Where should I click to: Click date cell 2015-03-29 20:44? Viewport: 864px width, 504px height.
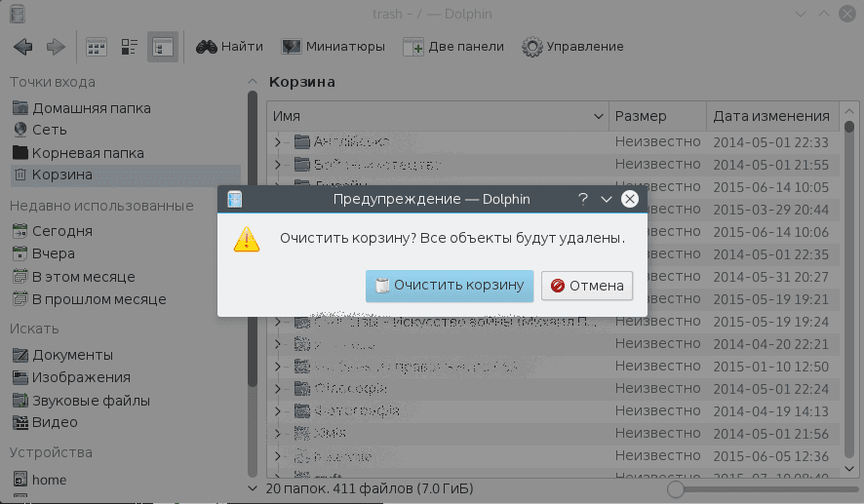tap(771, 210)
